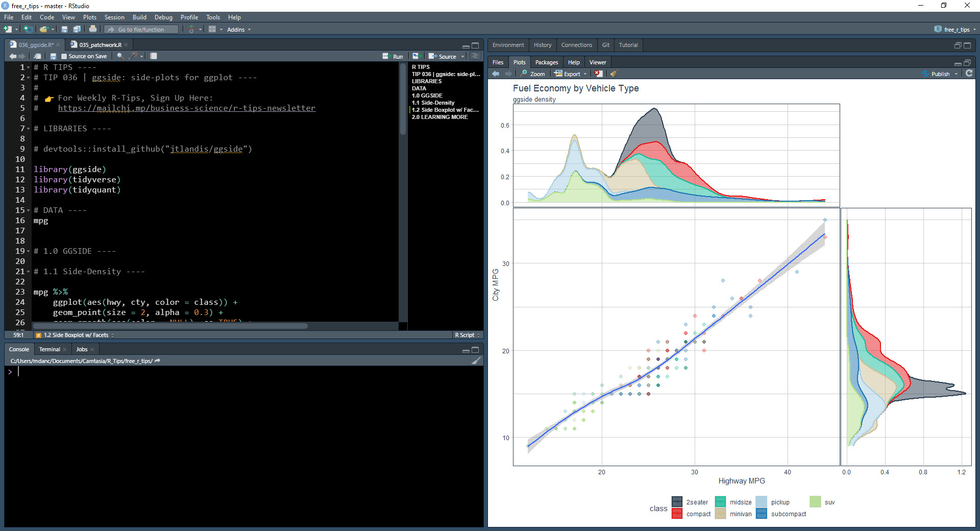Image resolution: width=980 pixels, height=531 pixels.
Task: Click the Print document icon
Action: [92, 29]
